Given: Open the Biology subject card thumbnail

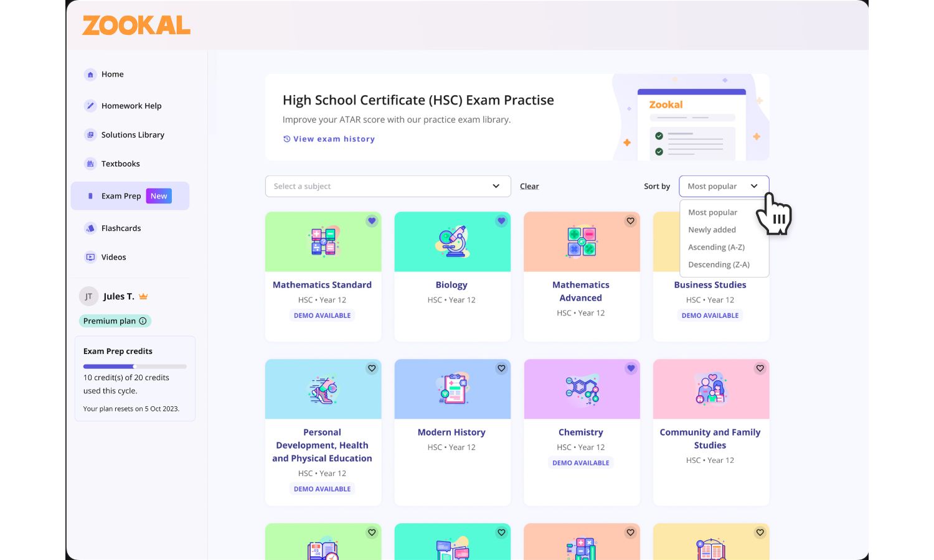Looking at the screenshot, I should 452,242.
